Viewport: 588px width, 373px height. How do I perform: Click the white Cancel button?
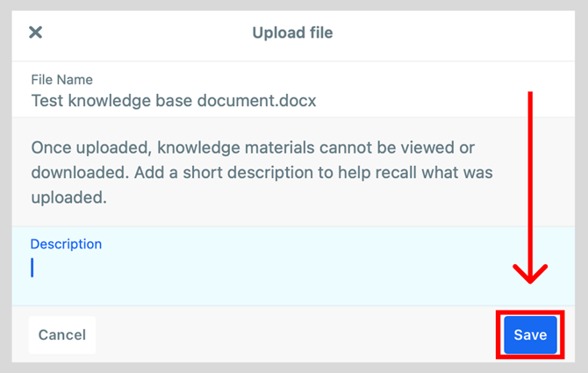pos(62,334)
